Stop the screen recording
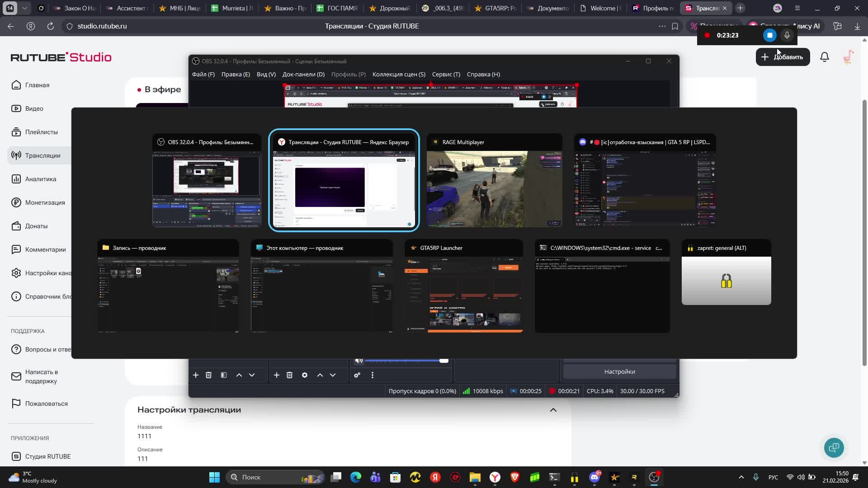This screenshot has height=488, width=868. click(769, 35)
